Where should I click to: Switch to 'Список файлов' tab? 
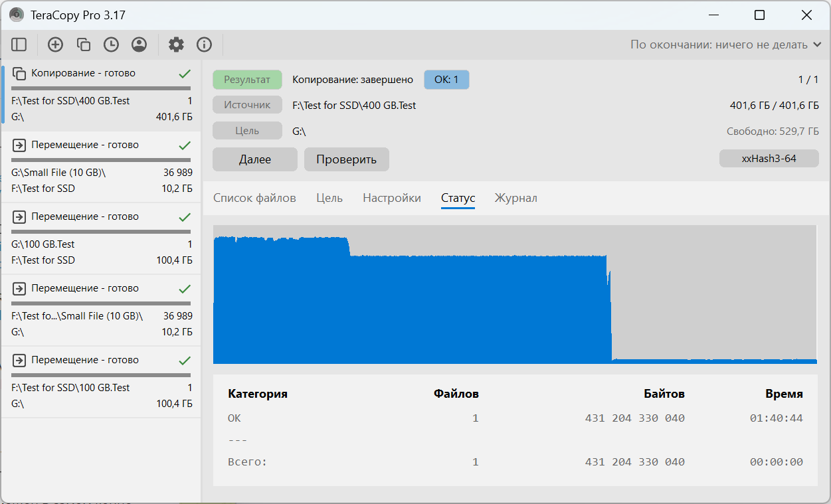coord(254,198)
